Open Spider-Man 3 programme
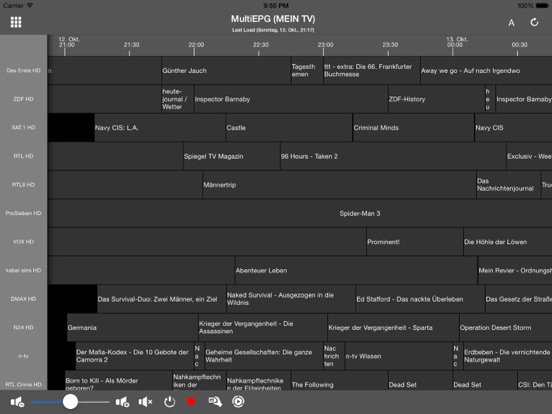 pos(300,213)
